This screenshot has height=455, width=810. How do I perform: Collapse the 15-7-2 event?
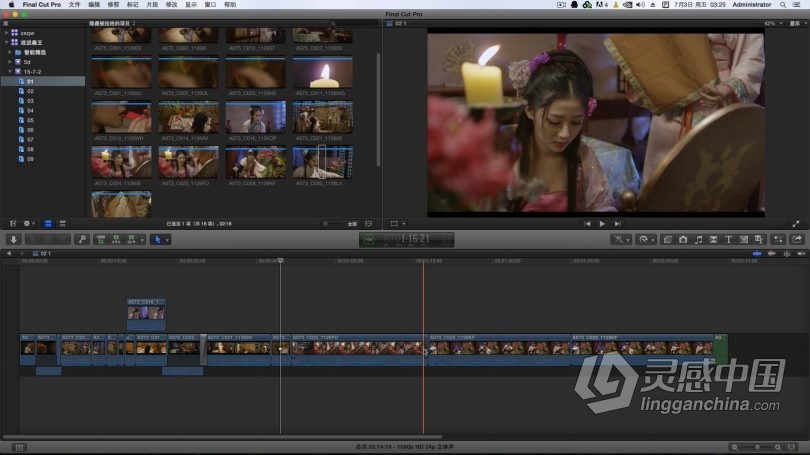coord(10,71)
